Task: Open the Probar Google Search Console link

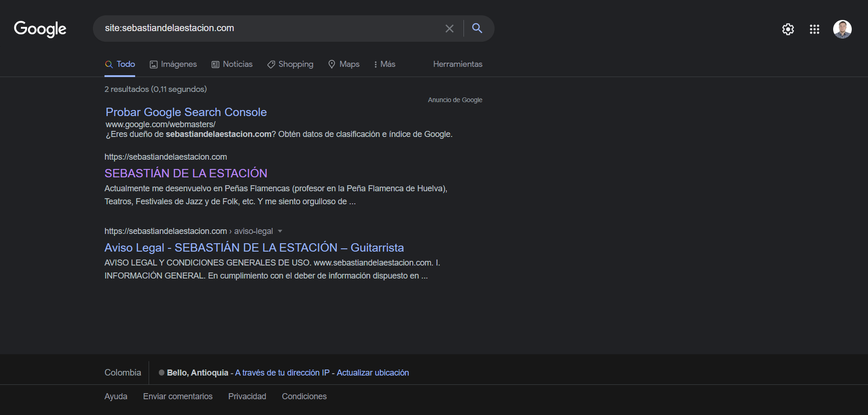Action: (186, 112)
